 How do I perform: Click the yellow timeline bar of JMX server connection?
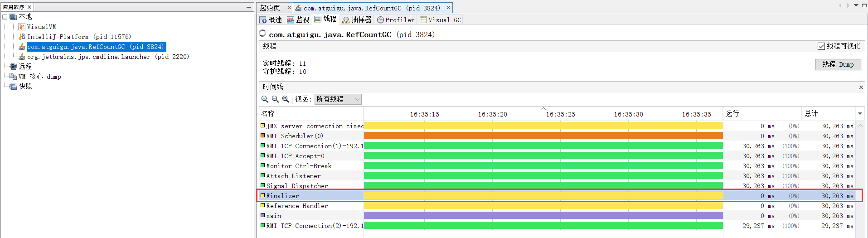(543, 126)
